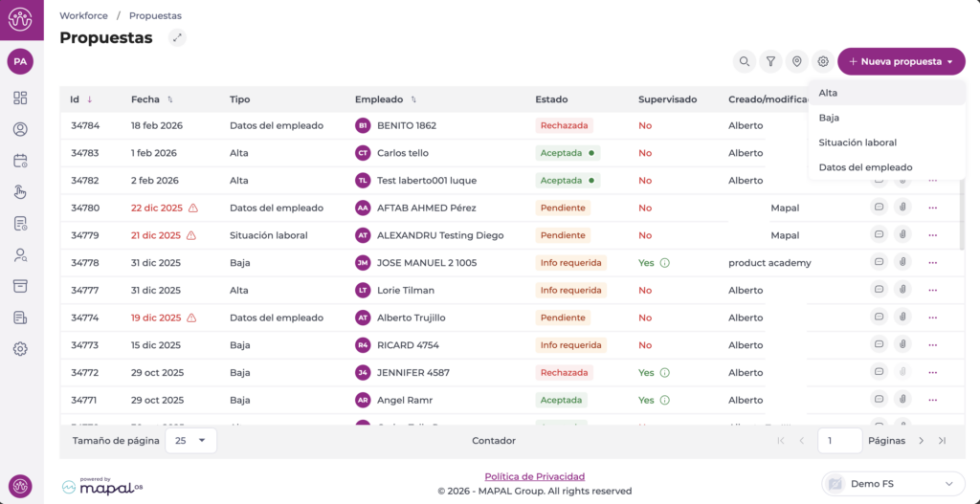Open the Política de Privacidad link

tap(534, 476)
